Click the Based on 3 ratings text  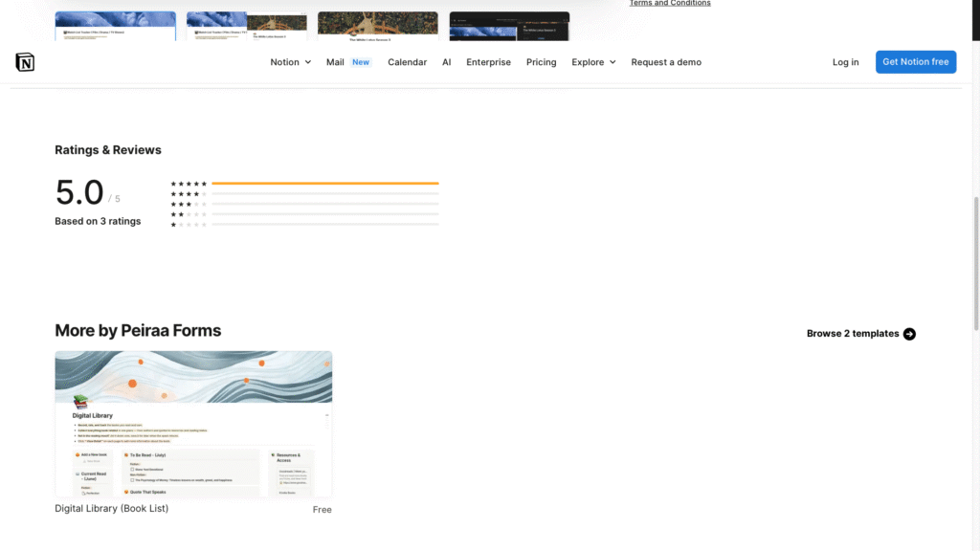(x=98, y=221)
